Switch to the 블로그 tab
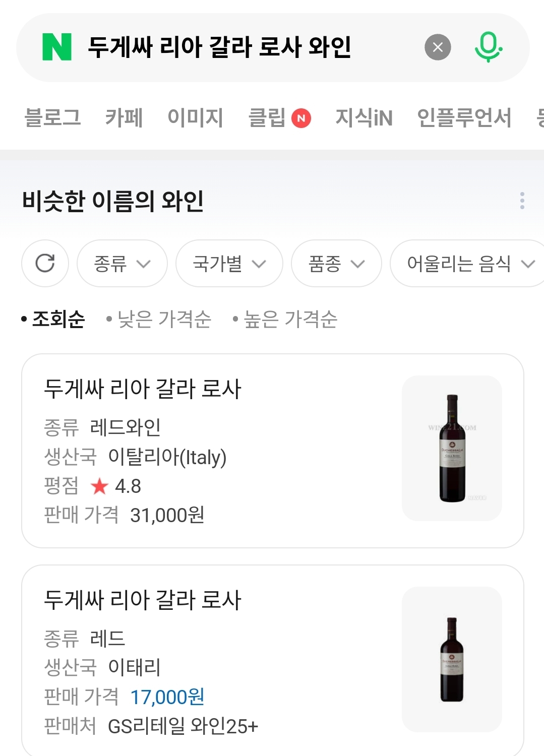The width and height of the screenshot is (544, 756). pos(52,118)
